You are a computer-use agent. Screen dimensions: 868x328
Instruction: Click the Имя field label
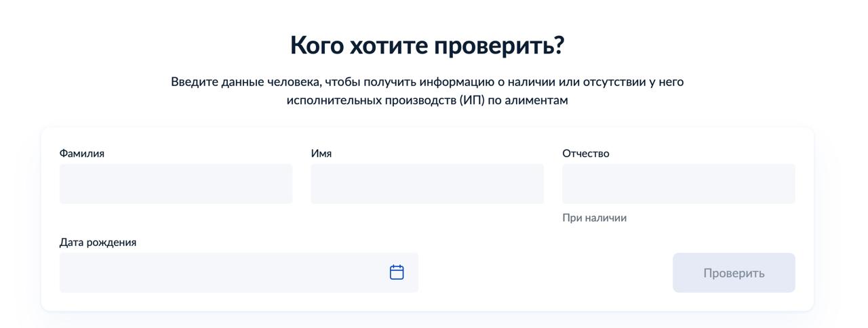321,153
